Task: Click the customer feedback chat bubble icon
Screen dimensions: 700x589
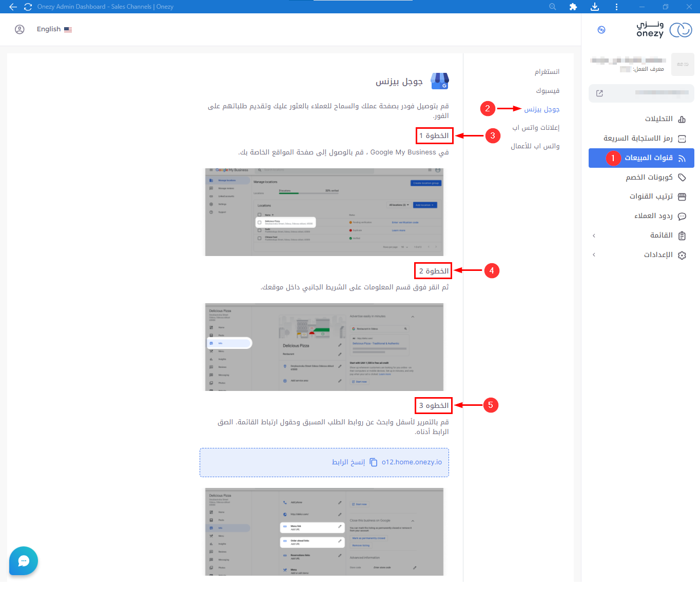Action: point(682,217)
